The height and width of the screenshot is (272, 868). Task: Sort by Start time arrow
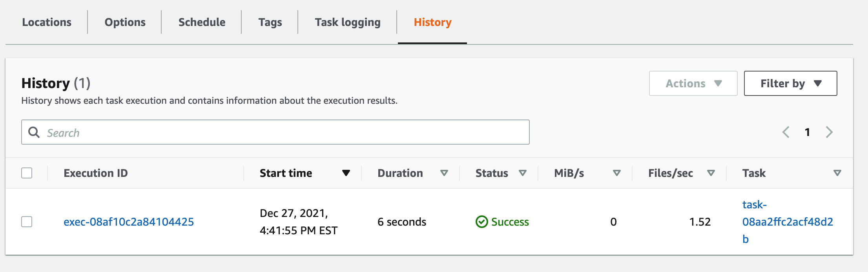coord(346,173)
